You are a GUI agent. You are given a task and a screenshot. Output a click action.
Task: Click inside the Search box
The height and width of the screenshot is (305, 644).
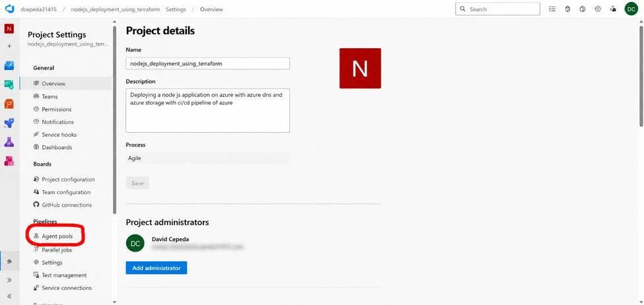click(498, 9)
